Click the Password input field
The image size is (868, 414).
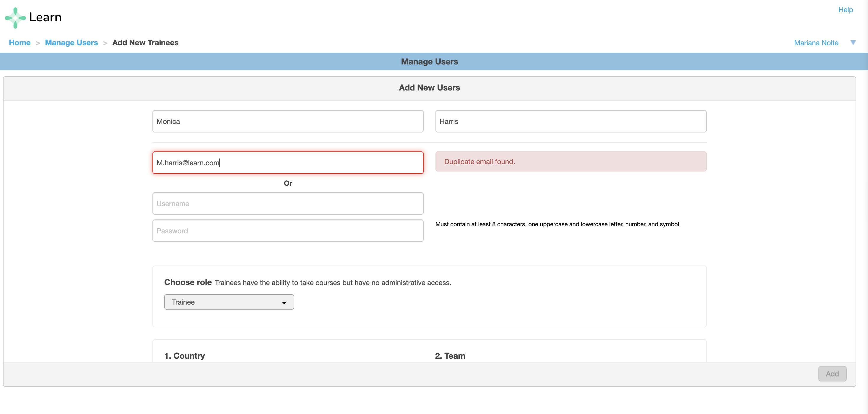pyautogui.click(x=288, y=231)
